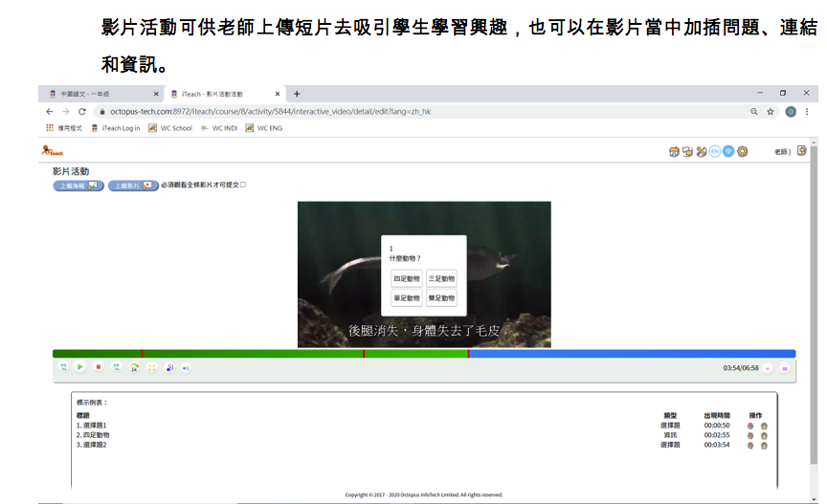Open the iTeach Log in bookmark

tap(116, 128)
